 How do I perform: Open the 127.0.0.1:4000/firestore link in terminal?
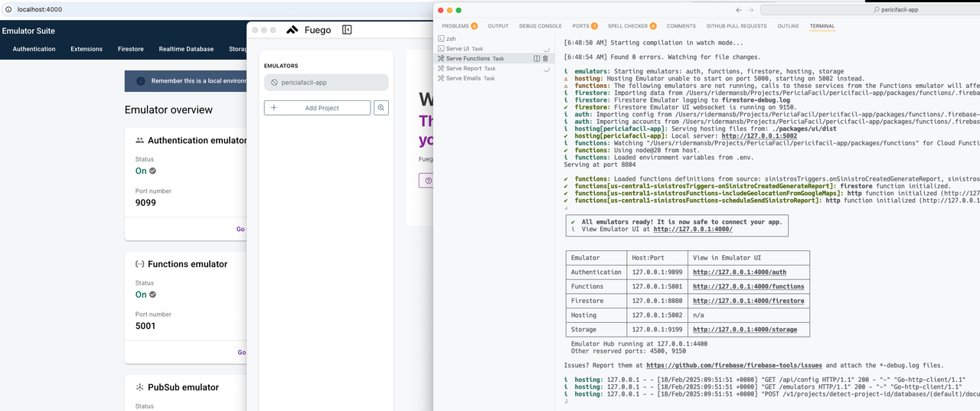pyautogui.click(x=749, y=301)
